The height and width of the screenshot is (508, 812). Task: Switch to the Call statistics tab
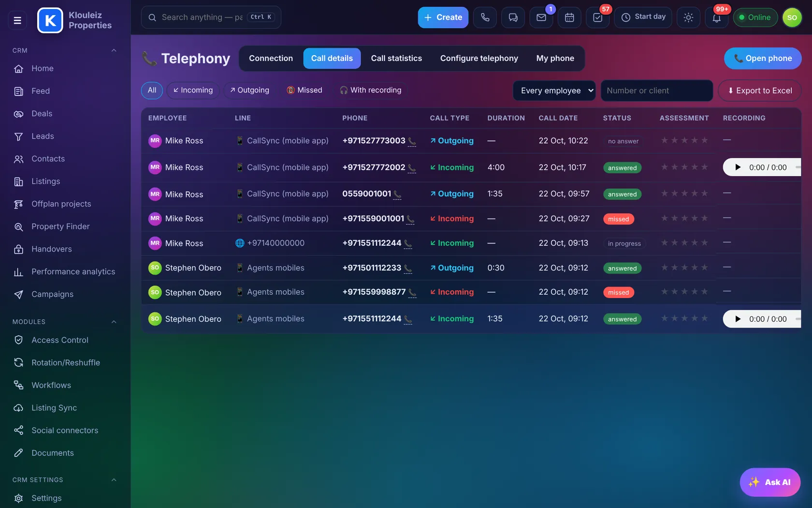(x=396, y=58)
